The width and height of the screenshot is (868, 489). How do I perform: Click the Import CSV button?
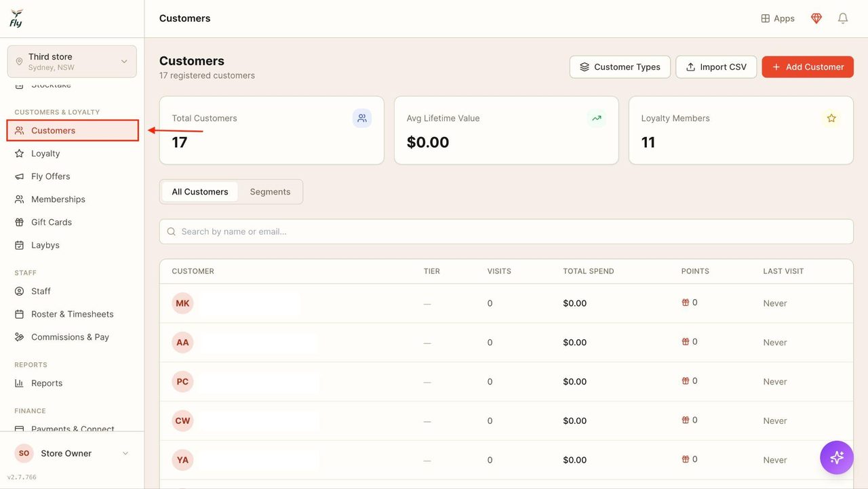(716, 67)
